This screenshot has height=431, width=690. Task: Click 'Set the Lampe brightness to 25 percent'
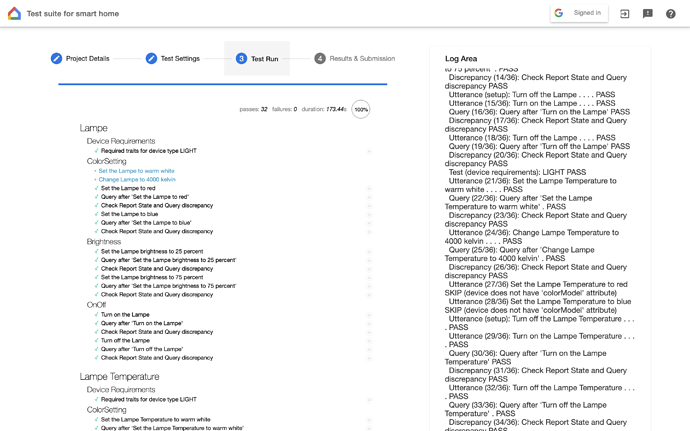(x=152, y=251)
